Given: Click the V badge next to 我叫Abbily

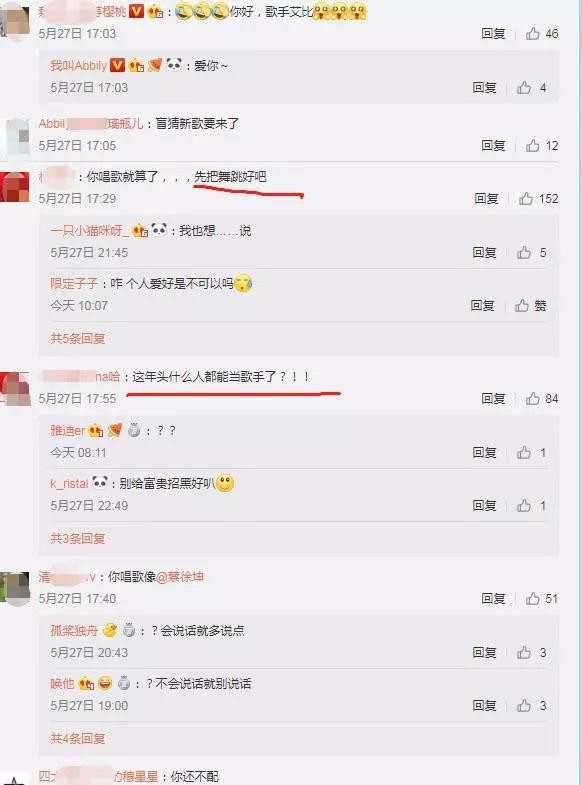Looking at the screenshot, I should 117,65.
